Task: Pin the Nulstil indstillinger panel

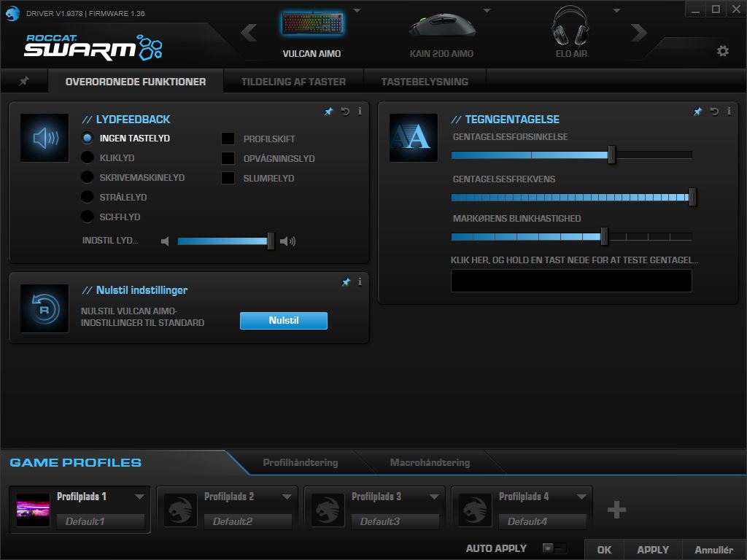Action: (x=346, y=282)
